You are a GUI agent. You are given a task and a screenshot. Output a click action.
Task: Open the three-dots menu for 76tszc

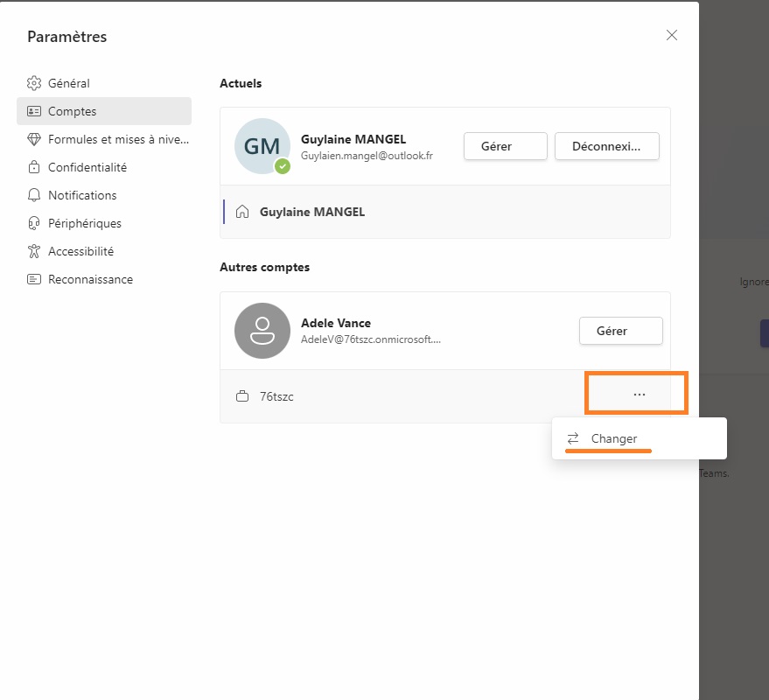pos(639,395)
